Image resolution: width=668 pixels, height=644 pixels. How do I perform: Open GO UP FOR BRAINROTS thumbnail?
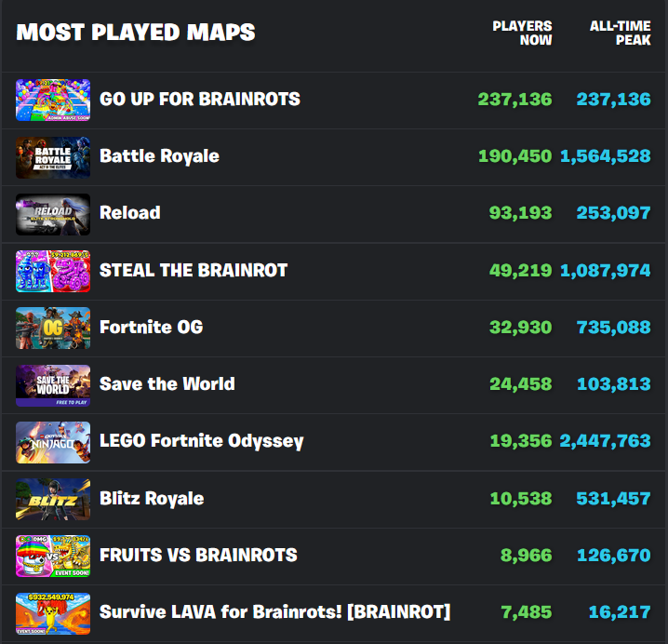click(x=53, y=100)
